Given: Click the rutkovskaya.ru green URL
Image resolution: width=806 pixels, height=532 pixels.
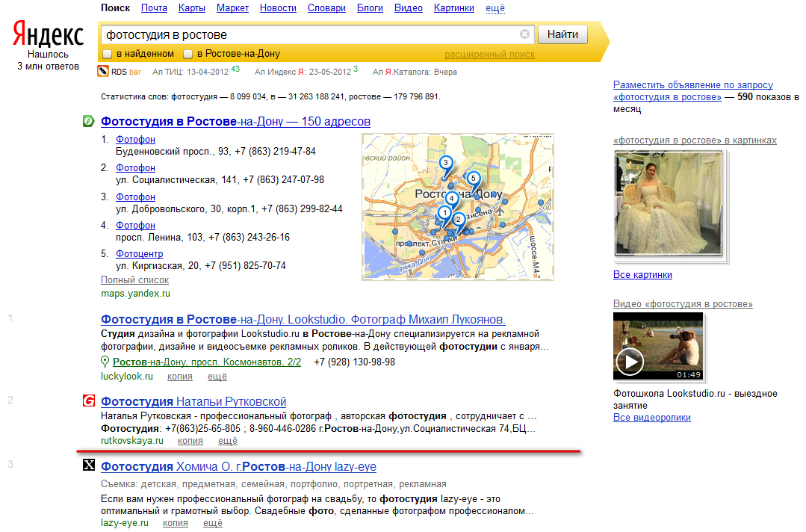Looking at the screenshot, I should click(x=132, y=441).
